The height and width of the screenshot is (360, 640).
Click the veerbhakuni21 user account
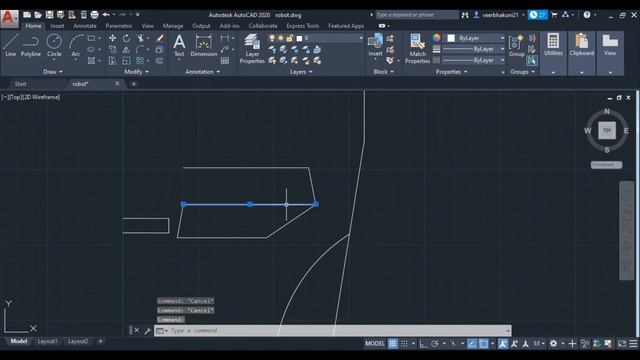point(499,15)
